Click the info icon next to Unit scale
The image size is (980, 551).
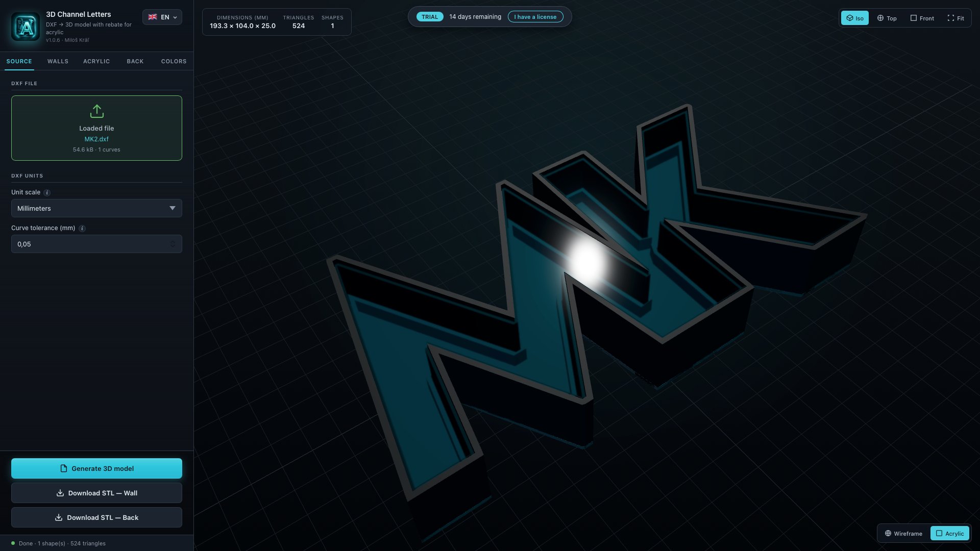coord(47,193)
